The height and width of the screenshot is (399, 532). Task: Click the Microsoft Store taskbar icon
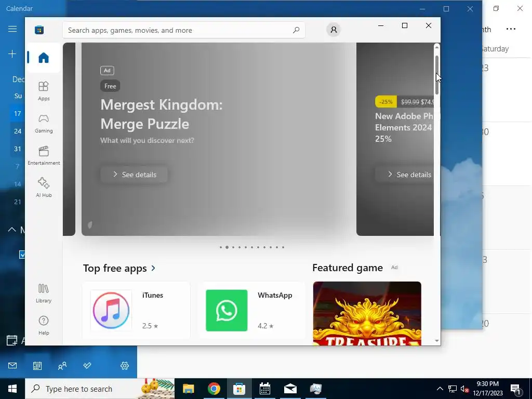239,389
